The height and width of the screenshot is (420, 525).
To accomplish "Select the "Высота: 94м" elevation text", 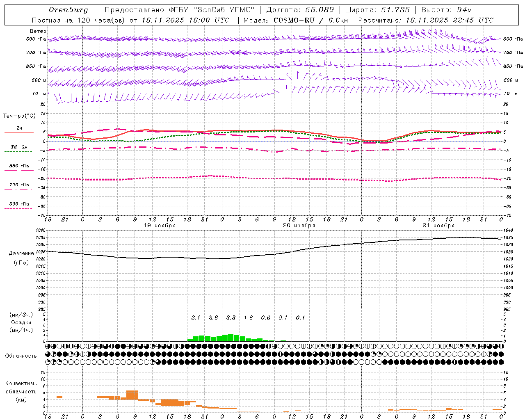I will 447,10.
